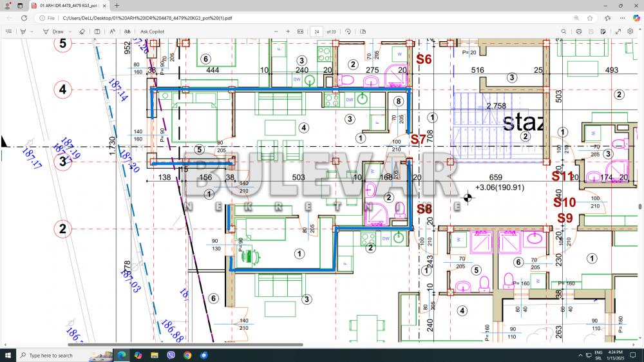Toggle the Draw tool
The width and height of the screenshot is (644, 362).
click(x=54, y=31)
